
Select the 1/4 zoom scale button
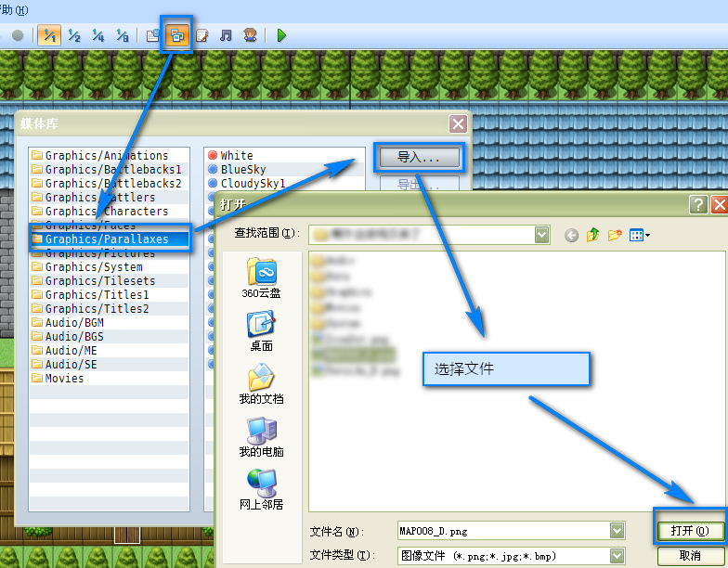pos(98,35)
